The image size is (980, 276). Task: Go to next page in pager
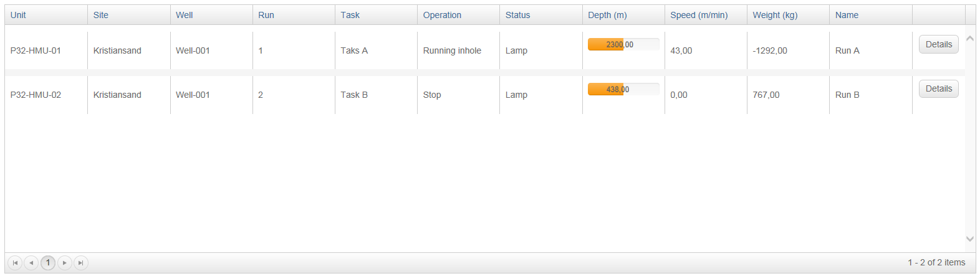[65, 263]
